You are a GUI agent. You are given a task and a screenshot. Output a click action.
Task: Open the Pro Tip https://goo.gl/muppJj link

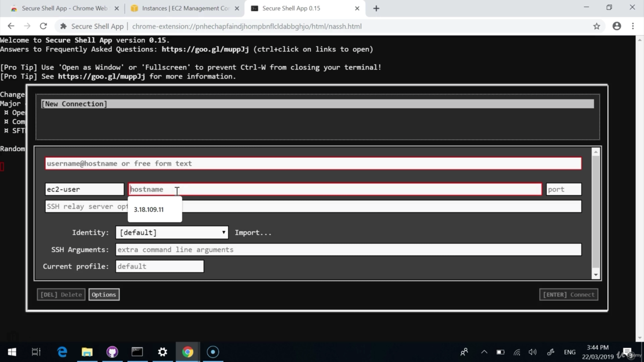[102, 76]
